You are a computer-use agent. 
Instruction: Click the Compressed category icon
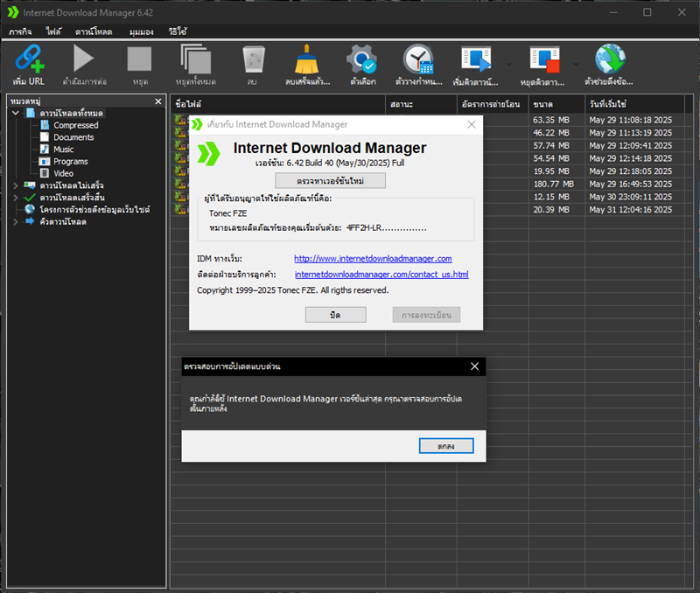[45, 125]
